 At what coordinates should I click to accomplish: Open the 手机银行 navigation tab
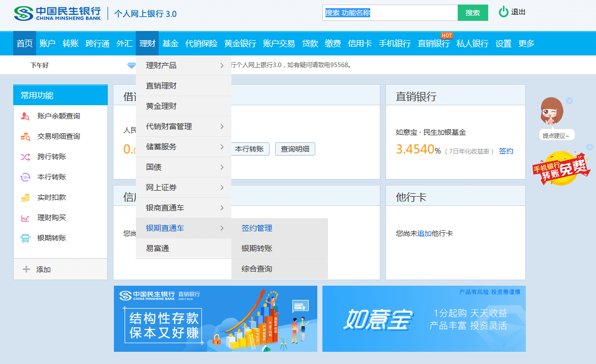pos(395,44)
